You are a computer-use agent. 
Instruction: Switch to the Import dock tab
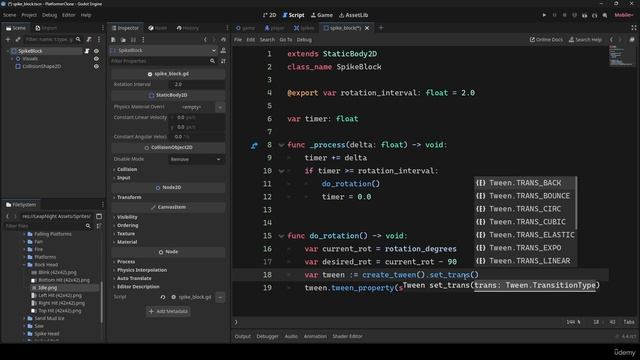tap(46, 28)
